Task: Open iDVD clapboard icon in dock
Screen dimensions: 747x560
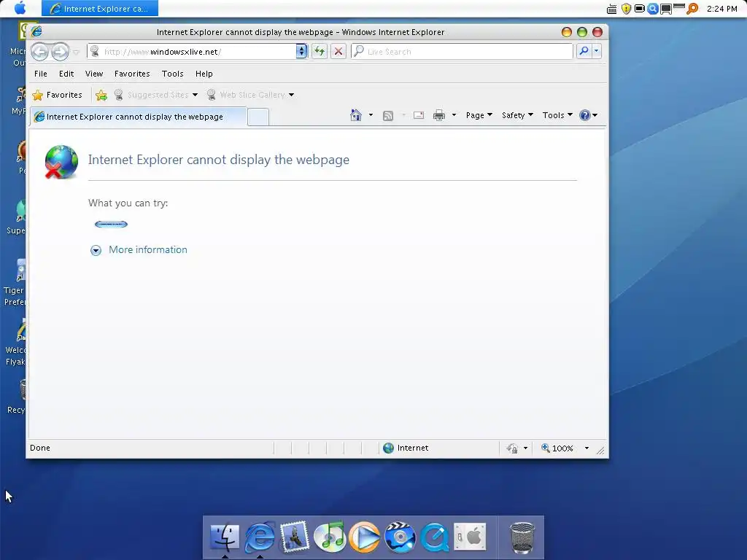Action: (x=400, y=537)
